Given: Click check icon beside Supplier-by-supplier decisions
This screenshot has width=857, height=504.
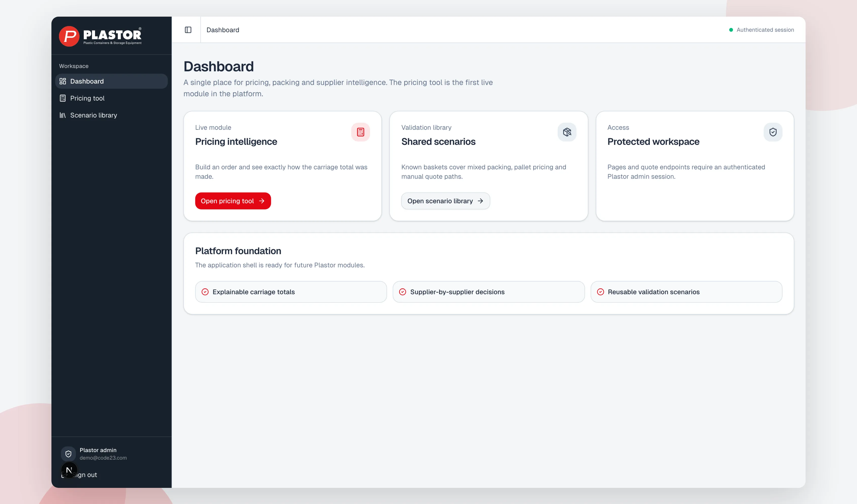Looking at the screenshot, I should click(403, 292).
